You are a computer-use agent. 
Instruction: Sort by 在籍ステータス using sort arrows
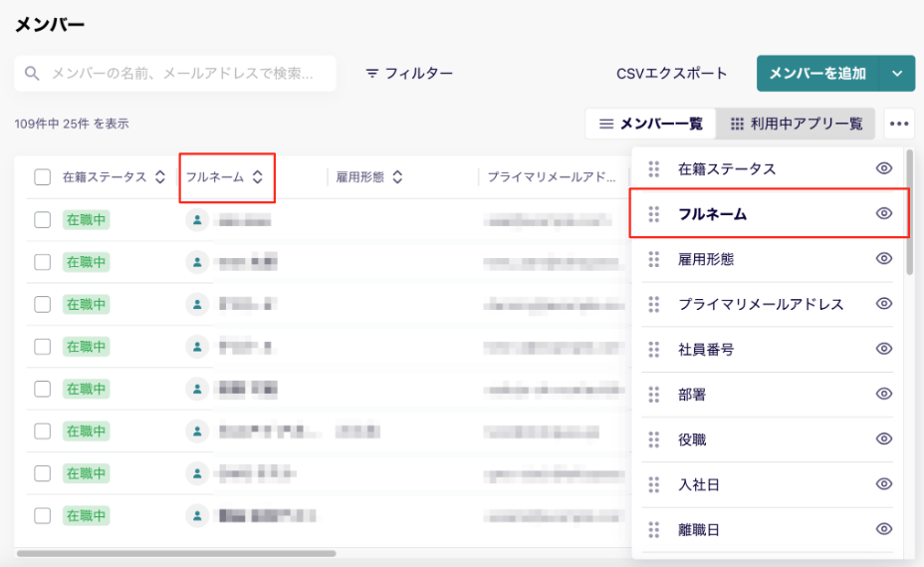click(x=159, y=177)
